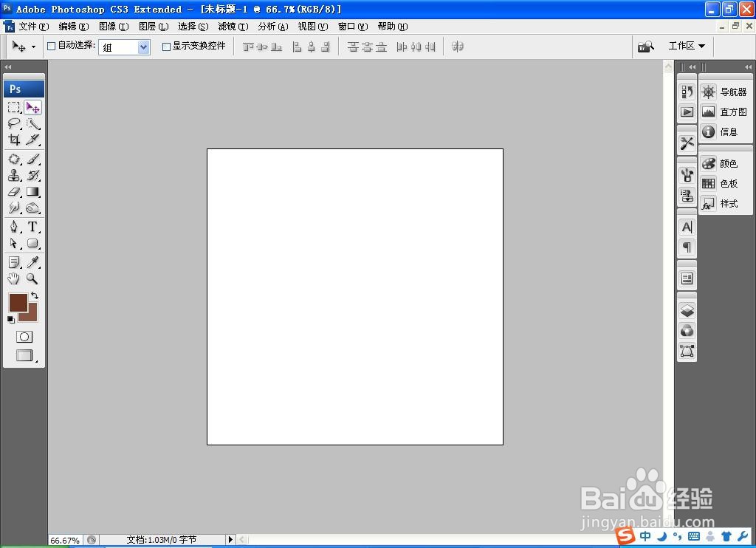
Task: Select the Brush tool
Action: (32, 159)
